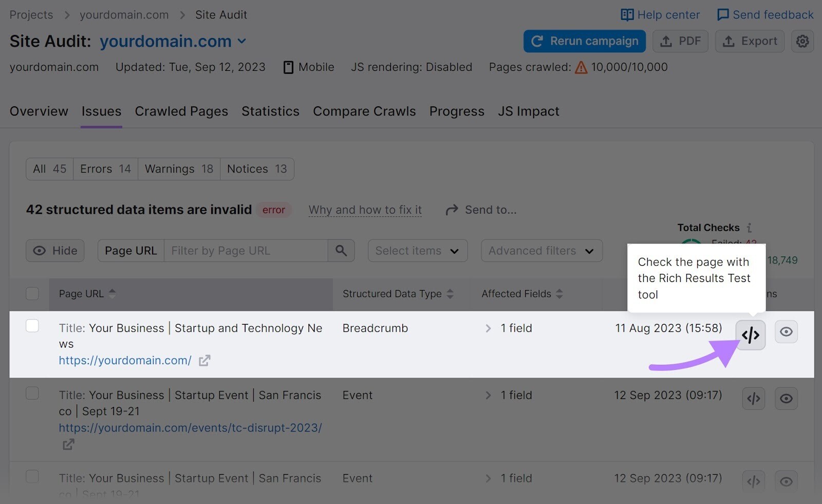Open the settings gear icon
Screen dimensions: 822x504
point(802,41)
